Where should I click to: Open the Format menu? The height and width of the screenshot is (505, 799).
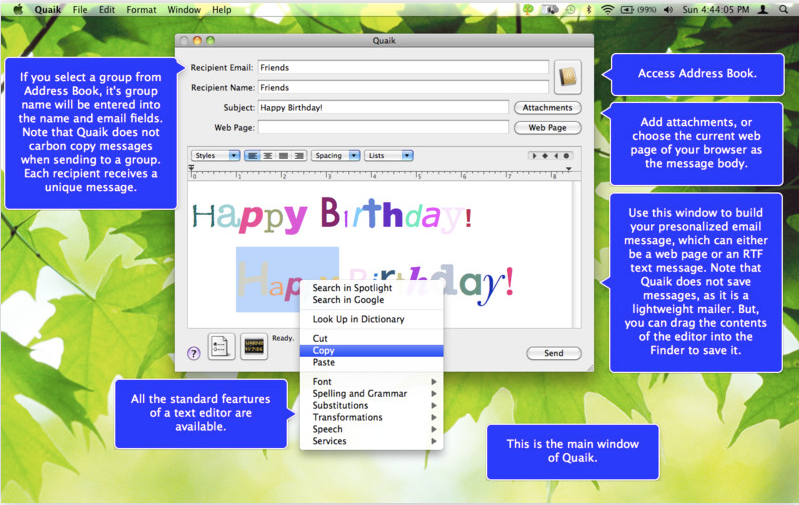pyautogui.click(x=141, y=10)
